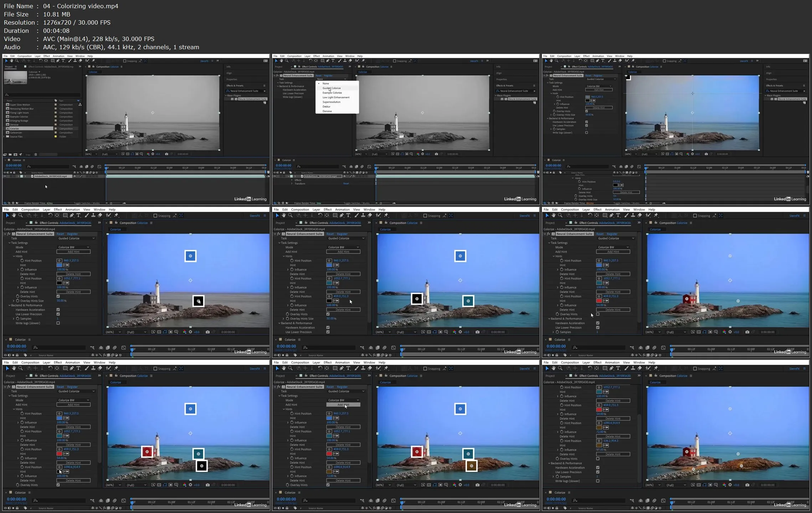Click trash icon in Project panel footer
Screen dimensions: 812x513
tap(36, 154)
